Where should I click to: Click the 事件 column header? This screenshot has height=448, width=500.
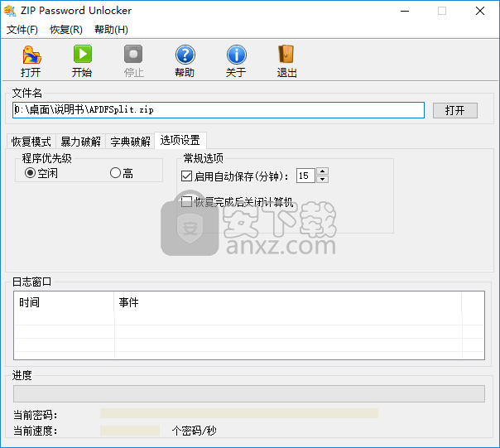pyautogui.click(x=287, y=302)
